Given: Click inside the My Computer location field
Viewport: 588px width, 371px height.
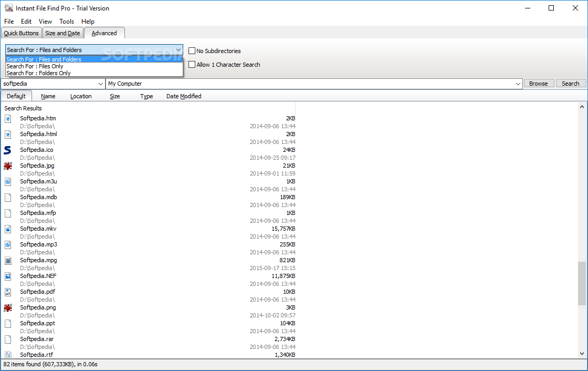Looking at the screenshot, I should pyautogui.click(x=310, y=84).
